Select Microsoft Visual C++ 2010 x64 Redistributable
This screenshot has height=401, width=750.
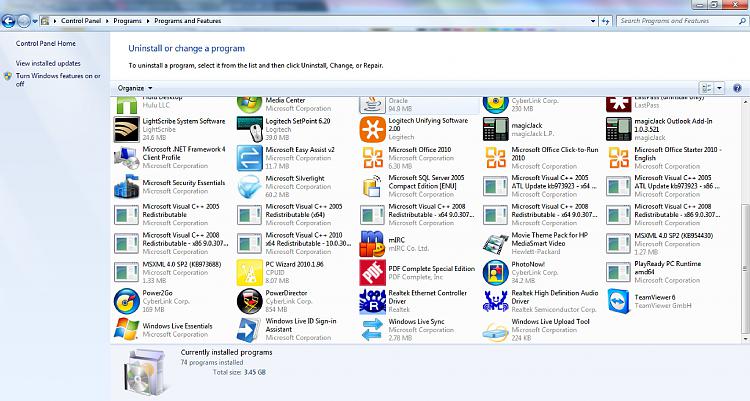point(295,244)
